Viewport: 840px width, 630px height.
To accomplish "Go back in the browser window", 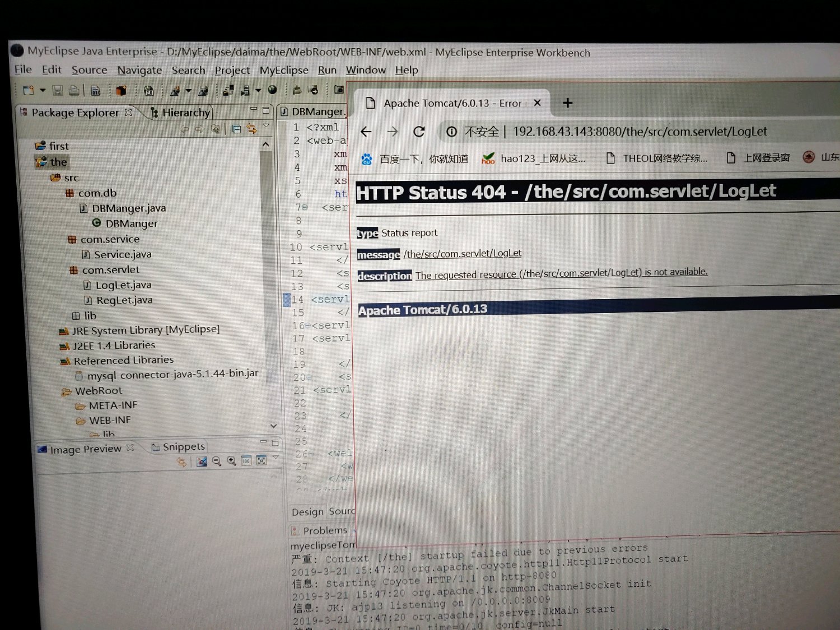I will [366, 132].
